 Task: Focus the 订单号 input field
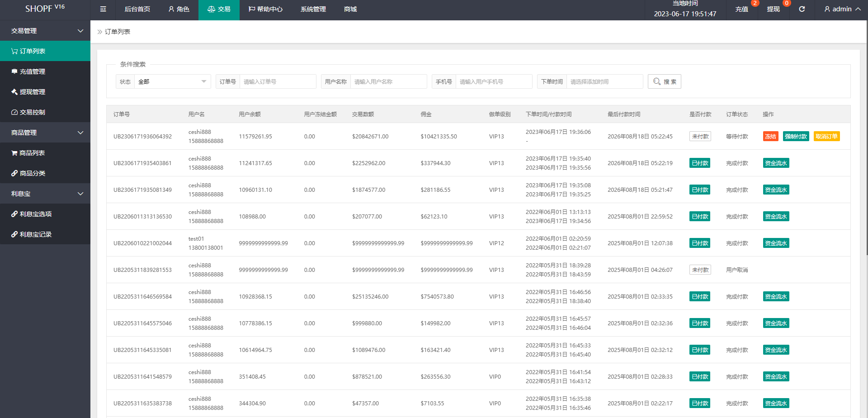[278, 81]
